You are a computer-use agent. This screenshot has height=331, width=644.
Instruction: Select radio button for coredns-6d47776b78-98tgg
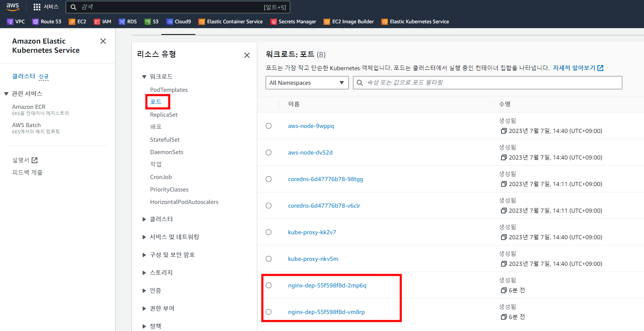point(269,179)
